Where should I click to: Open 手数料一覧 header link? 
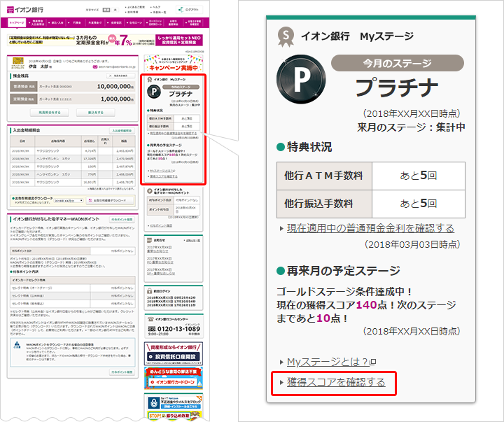point(158,12)
